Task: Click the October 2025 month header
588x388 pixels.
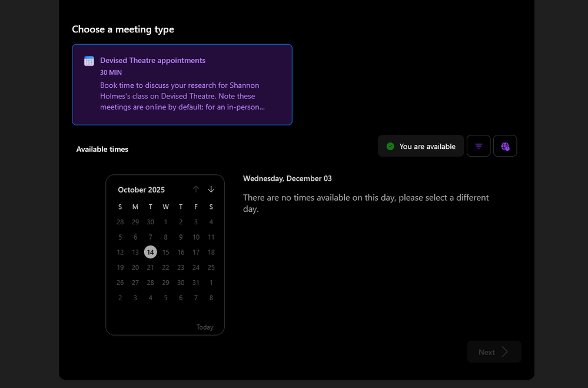Action: tap(141, 190)
